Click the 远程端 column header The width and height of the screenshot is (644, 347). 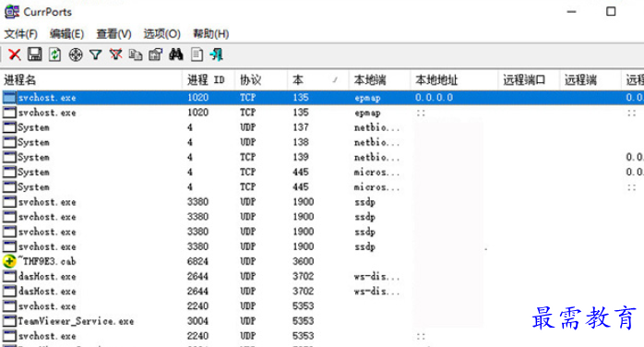(590, 79)
